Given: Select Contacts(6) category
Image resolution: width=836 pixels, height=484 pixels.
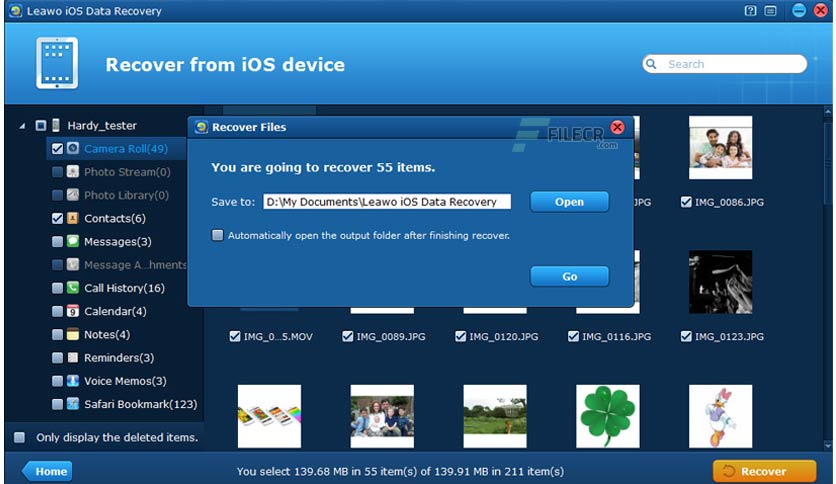Looking at the screenshot, I should click(115, 218).
